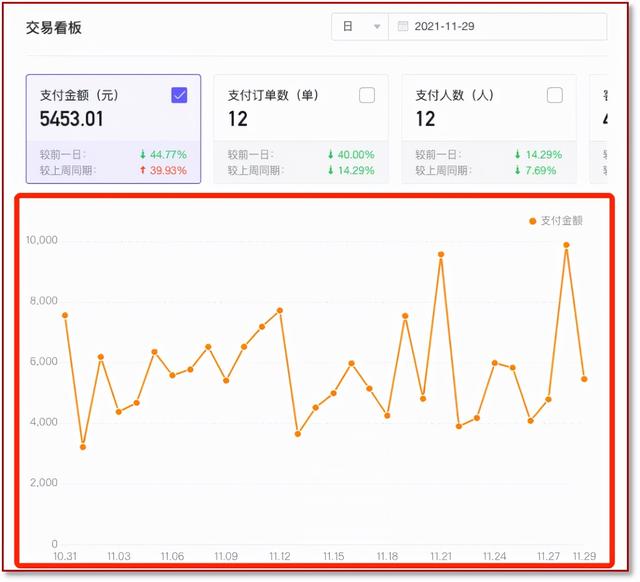Click the calendar icon in date field

(403, 27)
